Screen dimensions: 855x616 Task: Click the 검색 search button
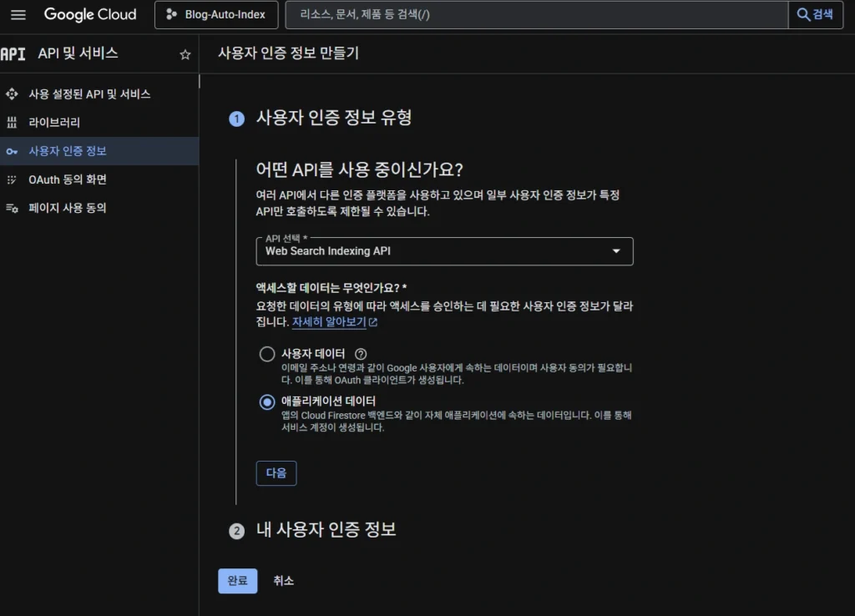pyautogui.click(x=816, y=15)
